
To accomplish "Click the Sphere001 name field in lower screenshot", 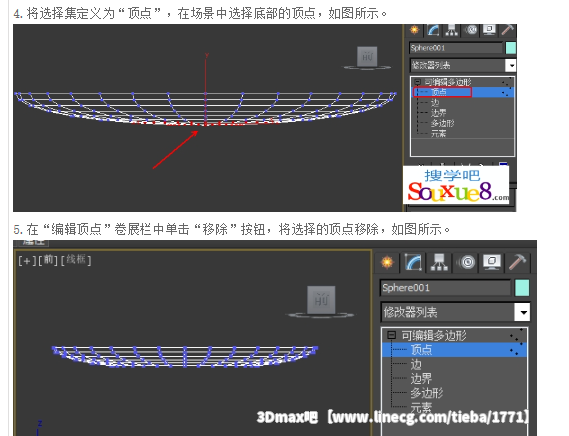I will point(445,288).
